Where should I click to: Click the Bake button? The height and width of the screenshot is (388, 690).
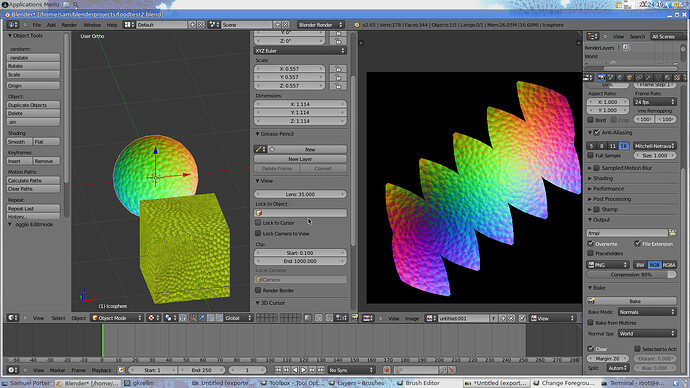click(631, 301)
